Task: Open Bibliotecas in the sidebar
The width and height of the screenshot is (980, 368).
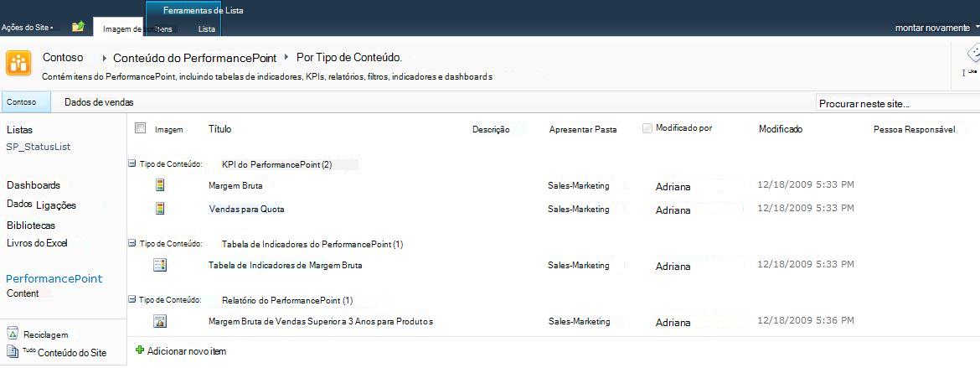Action: tap(31, 225)
